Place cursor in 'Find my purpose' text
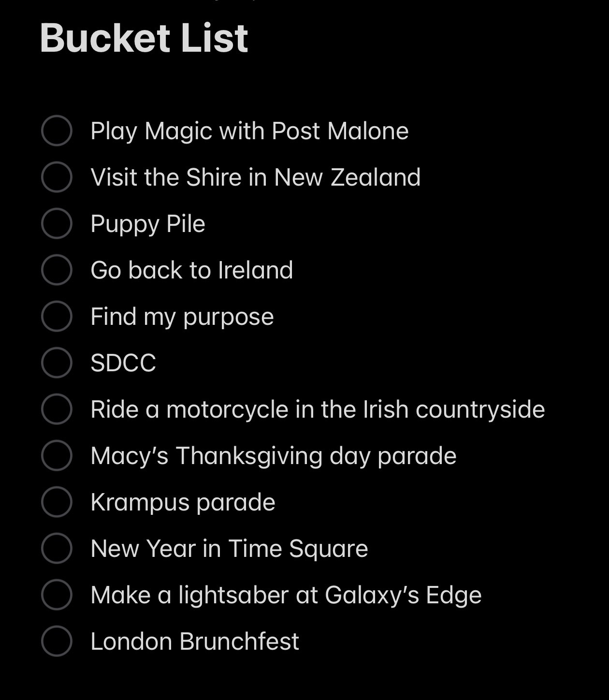 point(182,317)
